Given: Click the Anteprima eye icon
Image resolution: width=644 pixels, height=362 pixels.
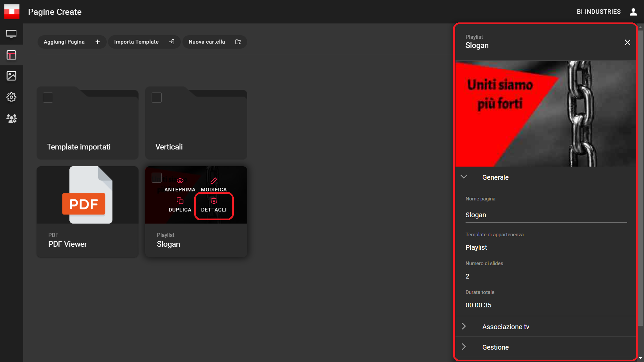Looking at the screenshot, I should [180, 181].
